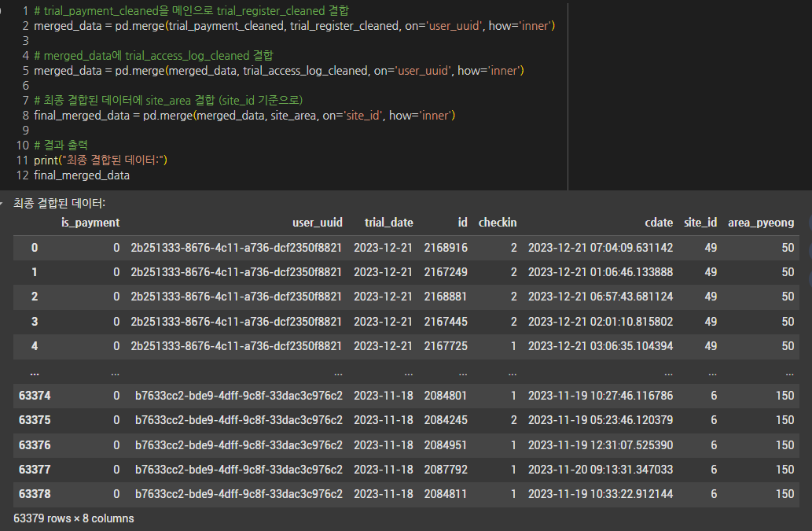Click cdate value 2023-11-19 12:31:07.525390
The width and height of the screenshot is (812, 531).
(601, 445)
